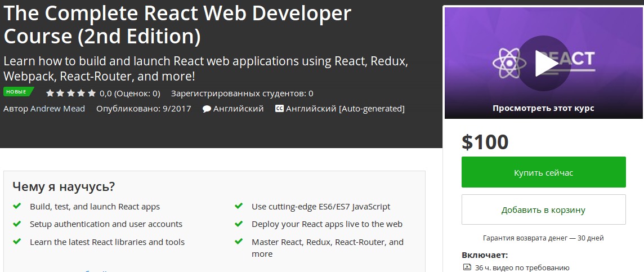Click Learn the latest React libraries text
Screen dimensions: 644x272
pos(107,242)
